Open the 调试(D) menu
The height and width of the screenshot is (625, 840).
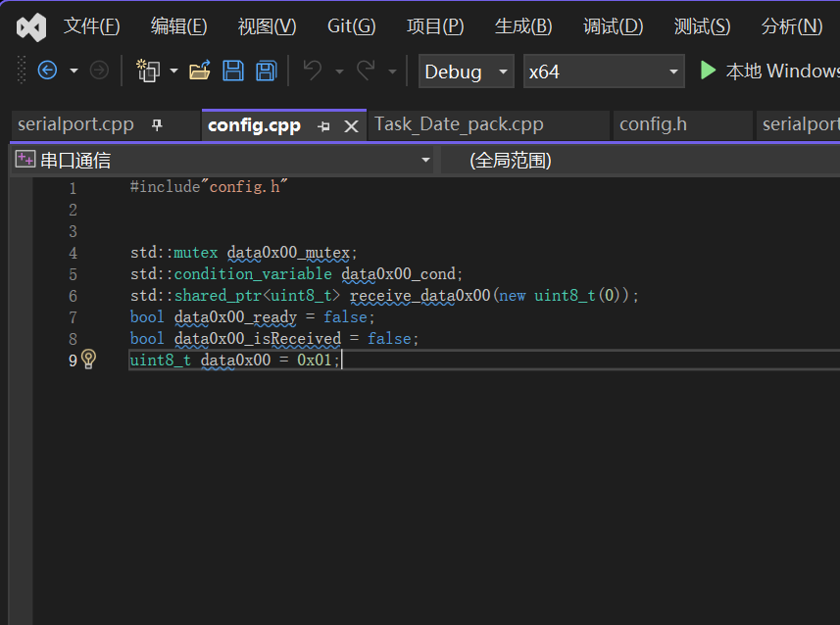point(613,26)
